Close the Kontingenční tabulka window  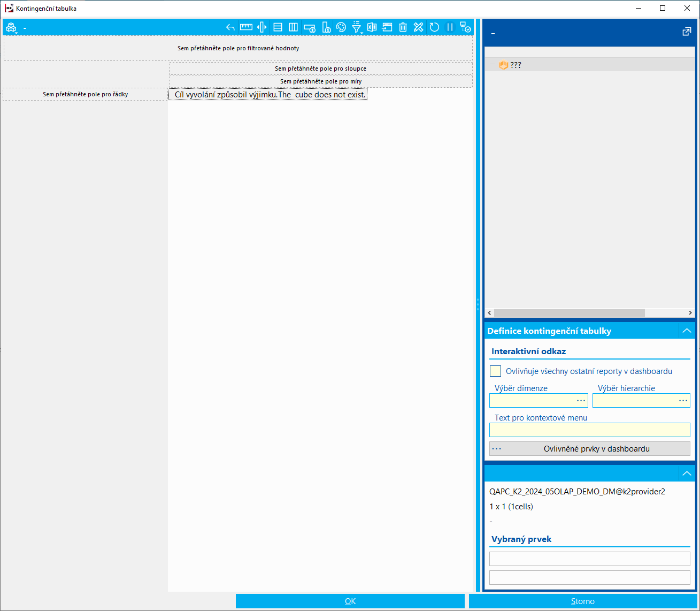point(687,8)
